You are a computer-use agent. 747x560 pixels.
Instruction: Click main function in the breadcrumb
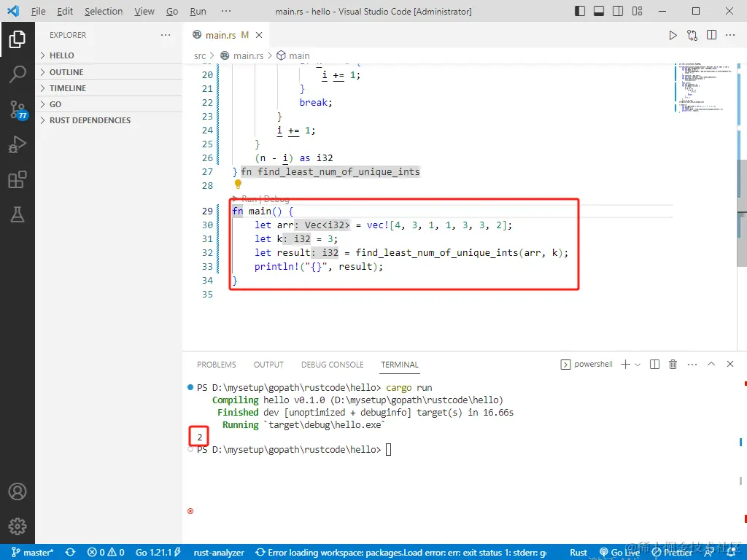[293, 55]
